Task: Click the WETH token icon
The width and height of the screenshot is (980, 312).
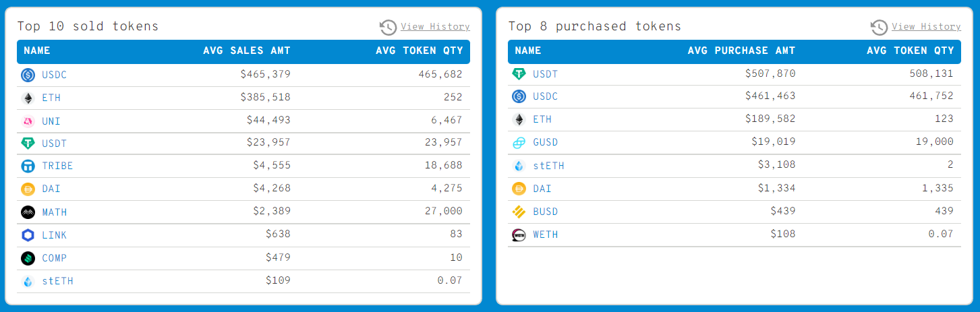Action: coord(519,235)
